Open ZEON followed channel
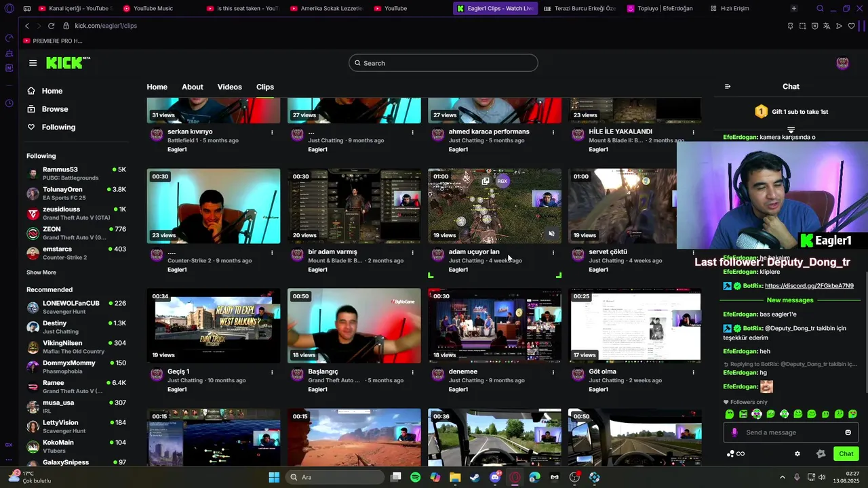Viewport: 868px width, 488px height. coord(76,233)
